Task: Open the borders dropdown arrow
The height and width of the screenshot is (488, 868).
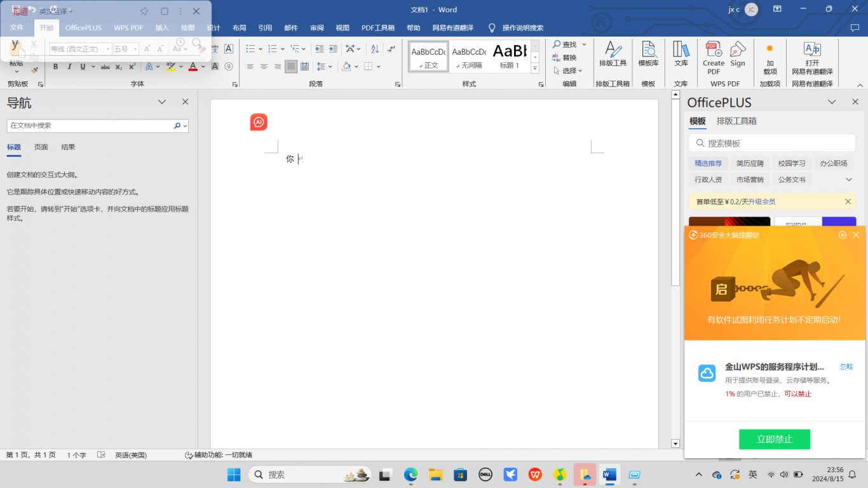Action: (378, 67)
